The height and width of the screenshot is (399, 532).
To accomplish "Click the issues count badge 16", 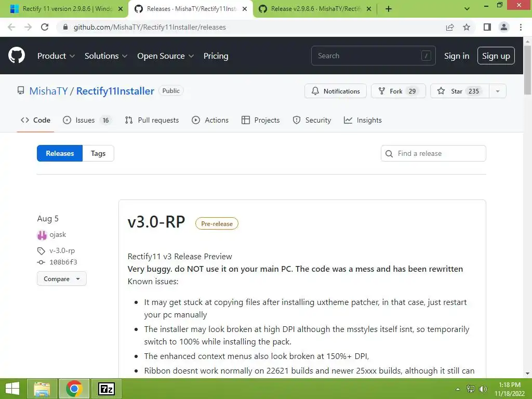I will pyautogui.click(x=106, y=120).
